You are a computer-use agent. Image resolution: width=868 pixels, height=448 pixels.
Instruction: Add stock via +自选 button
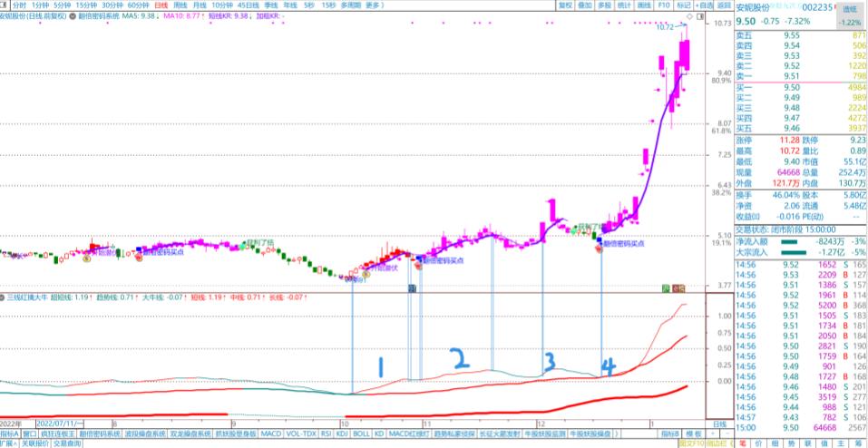(x=705, y=5)
